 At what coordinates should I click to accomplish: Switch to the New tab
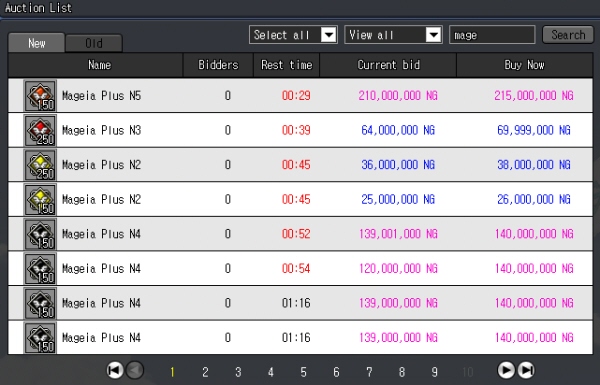point(36,42)
